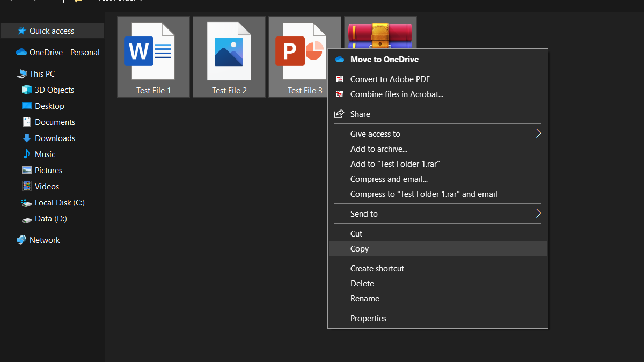644x362 pixels.
Task: Expand the Send to submenu arrow
Action: [x=539, y=214]
